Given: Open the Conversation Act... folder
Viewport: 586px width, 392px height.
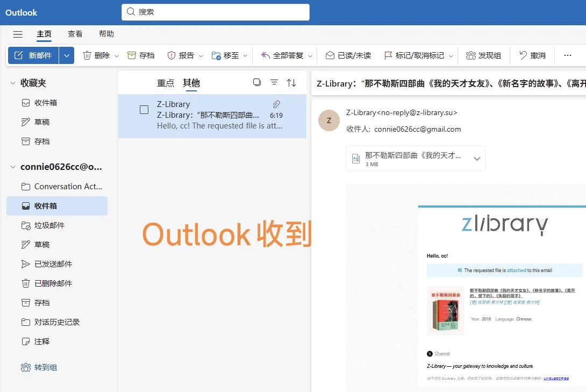Looking at the screenshot, I should coord(57,187).
